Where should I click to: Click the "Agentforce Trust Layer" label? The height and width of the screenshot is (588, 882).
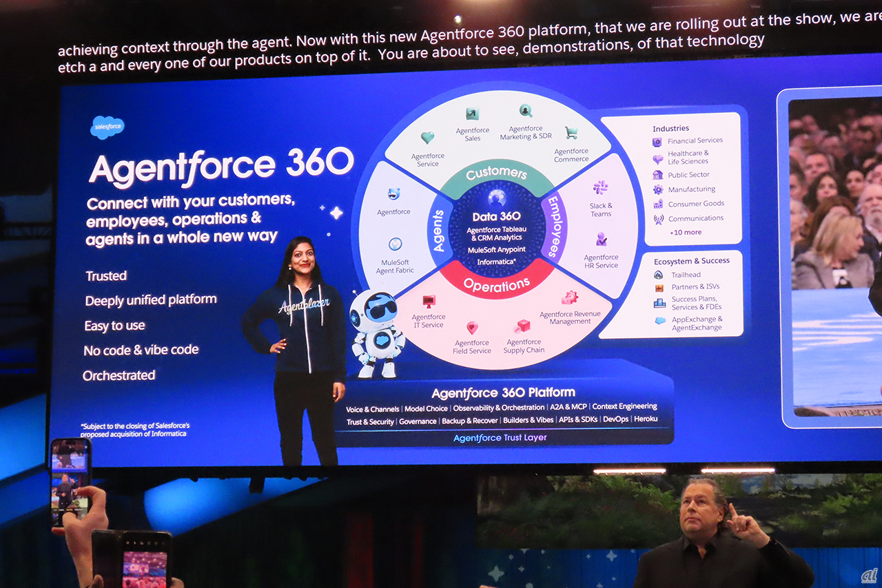point(500,438)
